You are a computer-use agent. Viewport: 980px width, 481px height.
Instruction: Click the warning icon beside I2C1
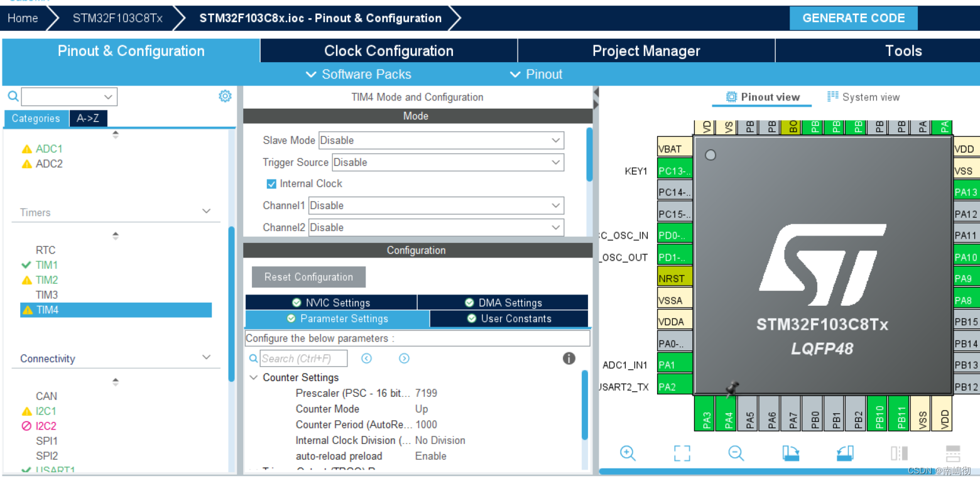(26, 411)
